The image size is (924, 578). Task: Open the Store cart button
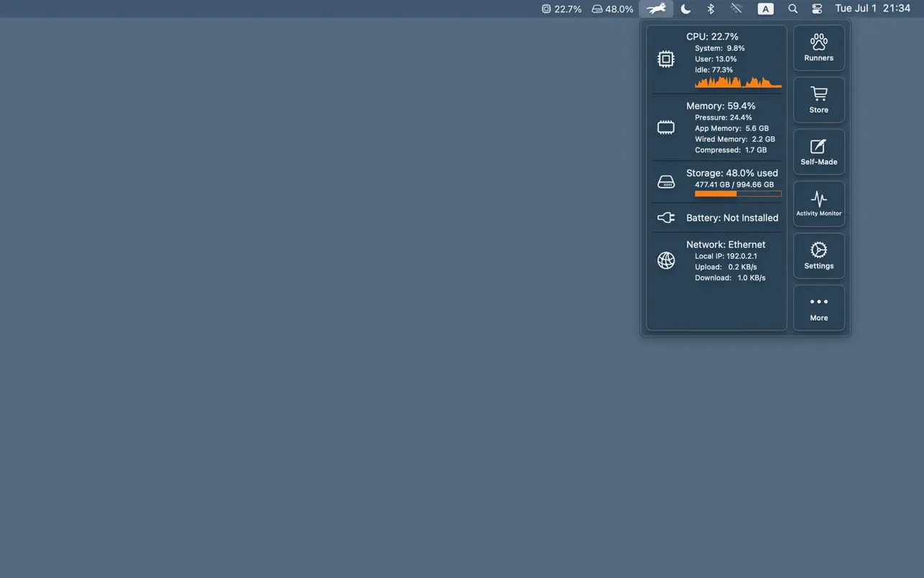click(818, 100)
